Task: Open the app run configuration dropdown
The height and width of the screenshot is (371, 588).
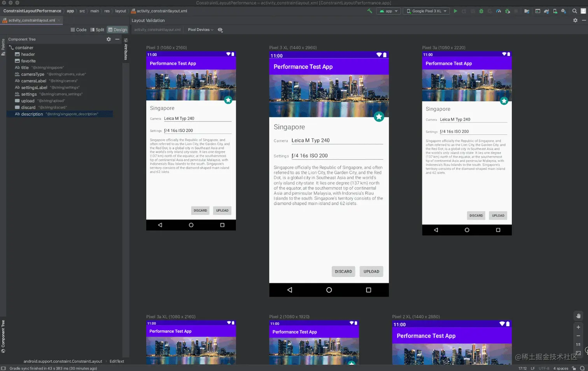Action: coord(389,11)
